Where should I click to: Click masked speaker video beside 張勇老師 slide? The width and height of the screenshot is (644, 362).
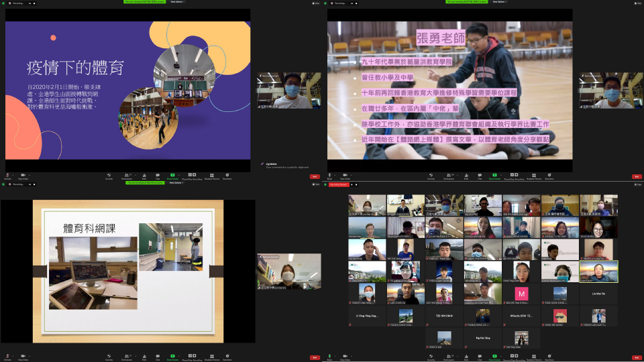(611, 90)
